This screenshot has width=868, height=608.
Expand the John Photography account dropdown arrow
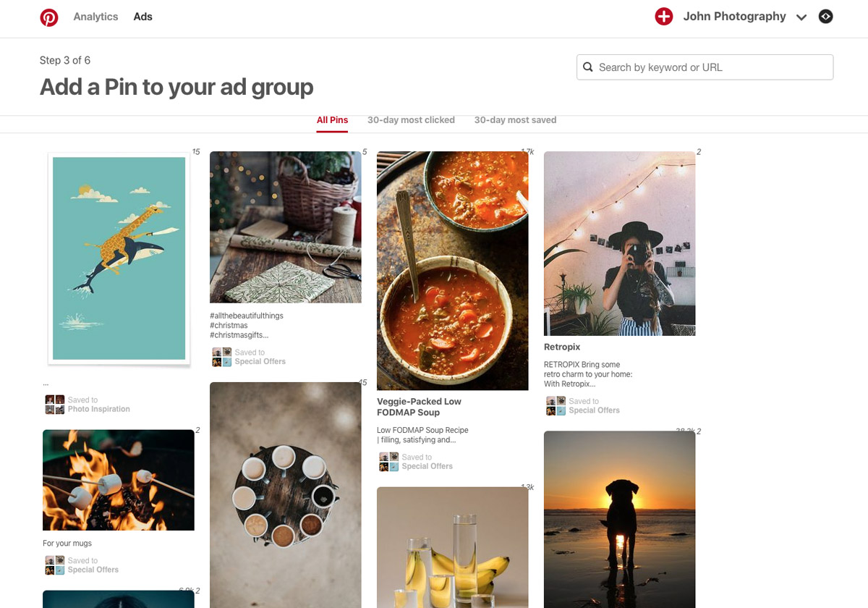[801, 17]
